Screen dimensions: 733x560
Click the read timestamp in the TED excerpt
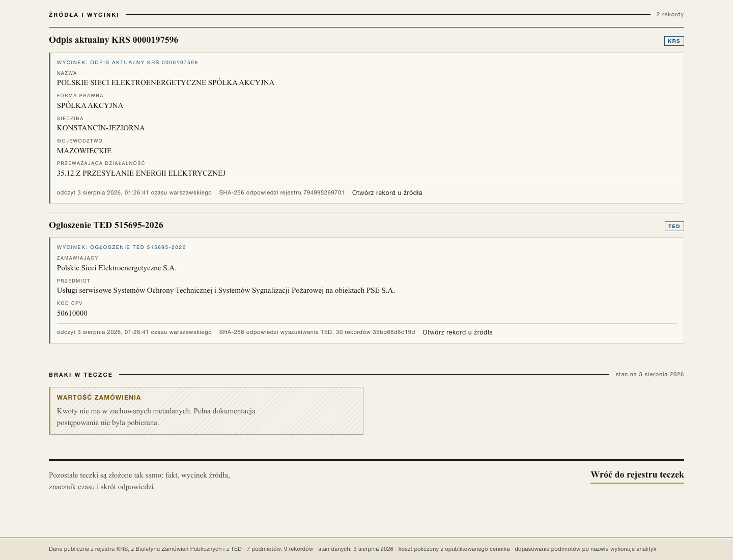pos(134,332)
